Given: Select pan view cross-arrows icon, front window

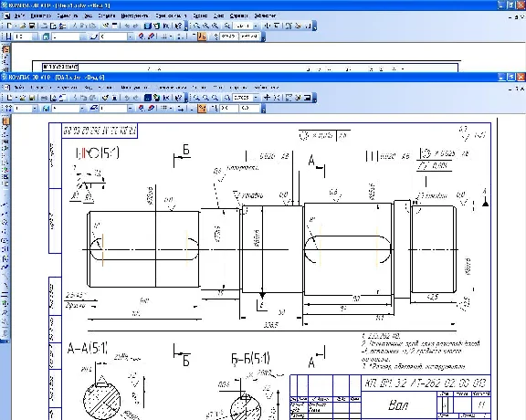Looking at the screenshot, I should click(267, 98).
